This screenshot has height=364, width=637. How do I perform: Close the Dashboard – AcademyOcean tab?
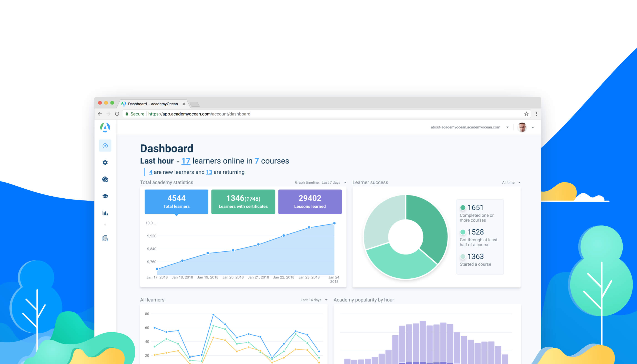pos(184,104)
